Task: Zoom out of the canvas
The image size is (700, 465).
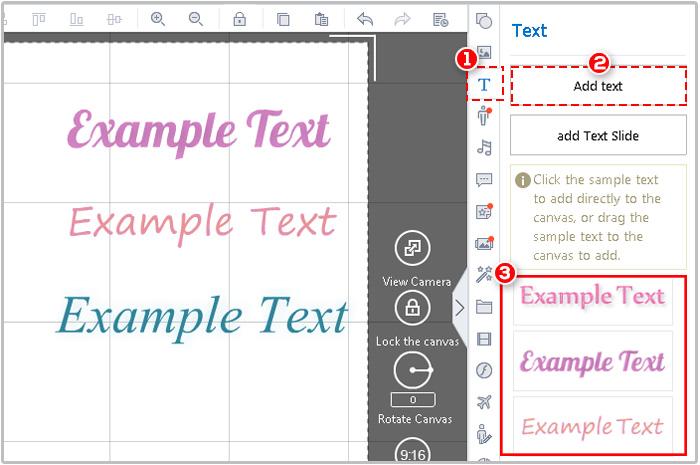Action: [x=196, y=19]
